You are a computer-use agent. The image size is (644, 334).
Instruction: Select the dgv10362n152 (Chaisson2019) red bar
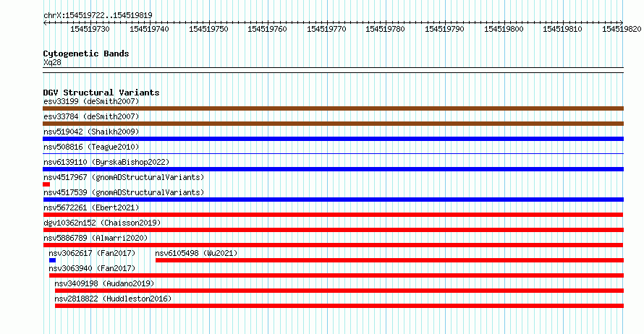tap(334, 230)
